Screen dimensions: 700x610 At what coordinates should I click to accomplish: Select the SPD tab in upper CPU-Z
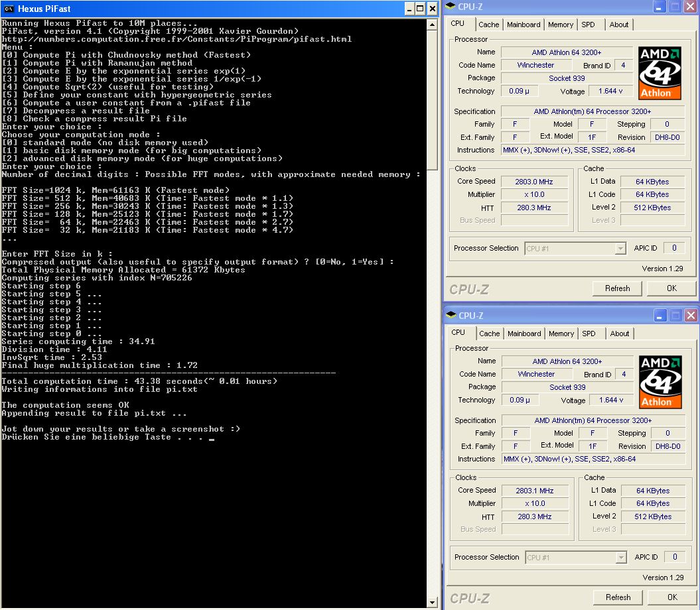tap(588, 25)
